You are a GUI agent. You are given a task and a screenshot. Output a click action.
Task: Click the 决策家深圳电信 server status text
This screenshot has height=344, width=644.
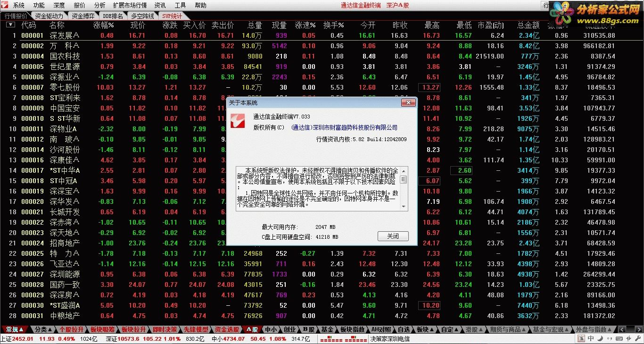390,339
